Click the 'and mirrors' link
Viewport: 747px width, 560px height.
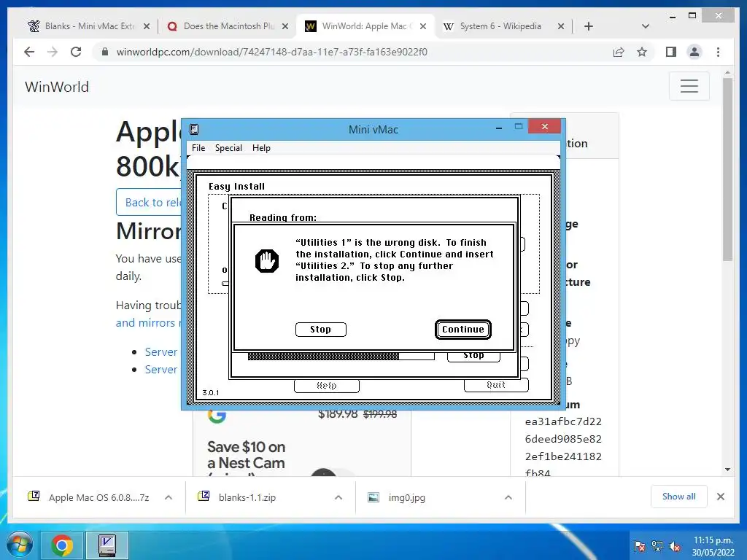click(147, 323)
